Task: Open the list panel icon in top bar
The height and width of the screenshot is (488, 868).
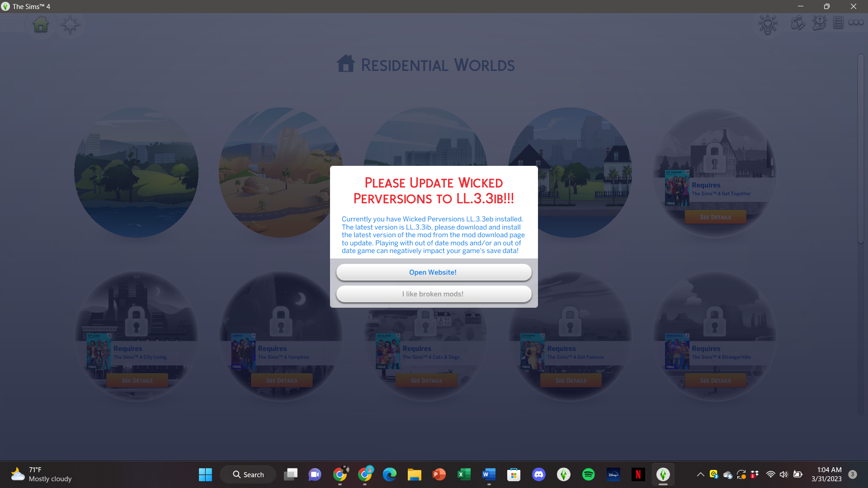Action: click(x=838, y=23)
